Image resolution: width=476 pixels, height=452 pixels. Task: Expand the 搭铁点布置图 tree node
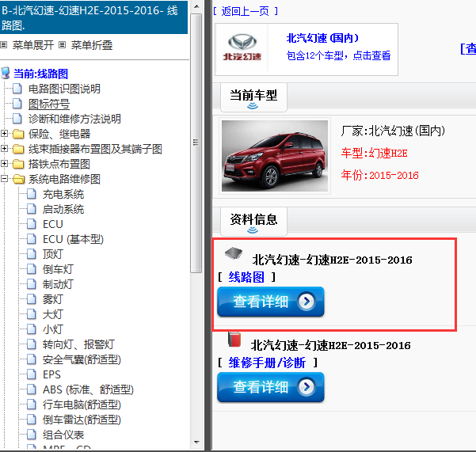(4, 164)
